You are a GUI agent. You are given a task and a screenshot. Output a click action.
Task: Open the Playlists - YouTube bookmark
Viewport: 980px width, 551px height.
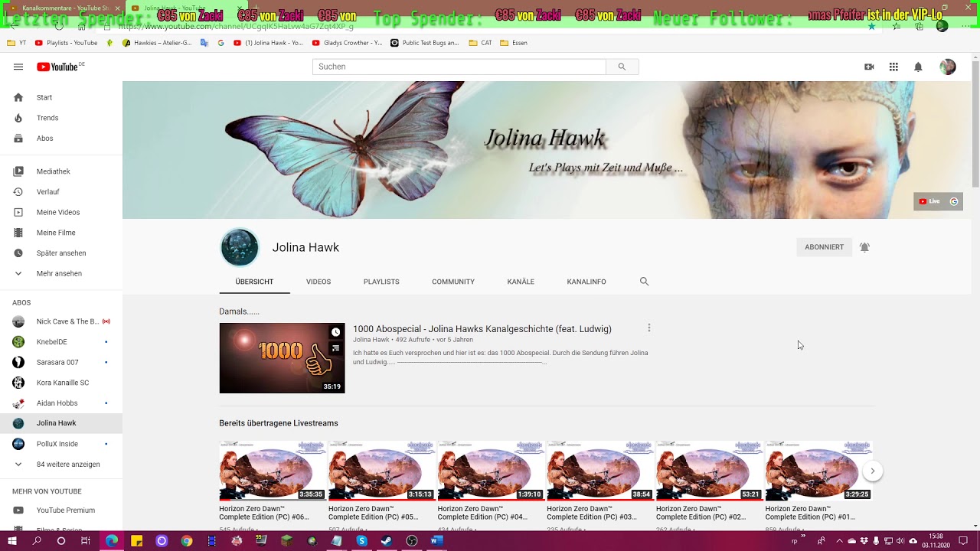(67, 43)
